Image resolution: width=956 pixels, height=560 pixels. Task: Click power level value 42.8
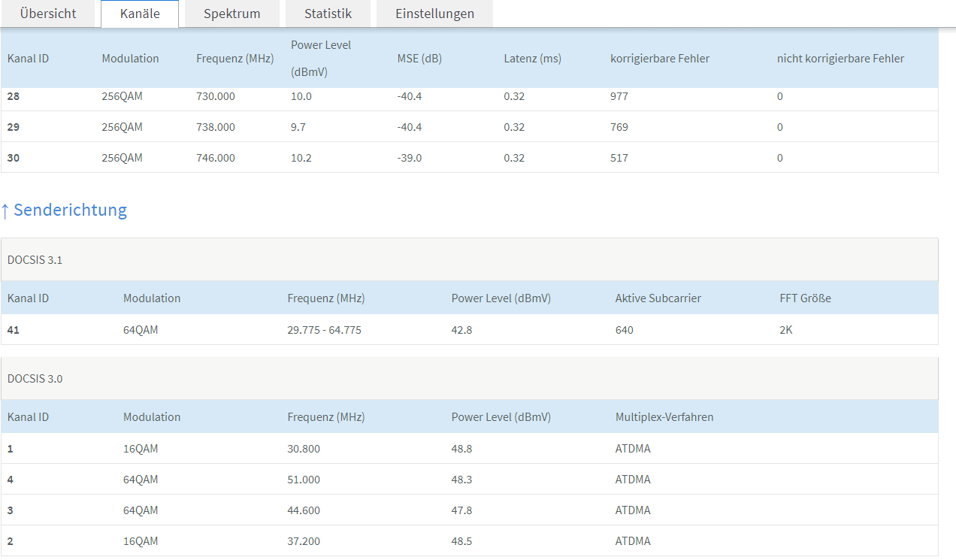(x=462, y=329)
